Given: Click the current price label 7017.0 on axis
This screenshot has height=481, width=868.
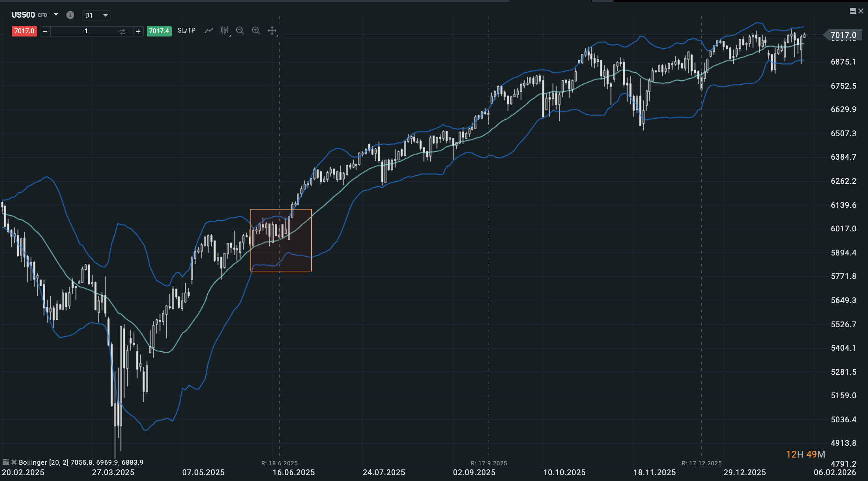Looking at the screenshot, I should [843, 35].
